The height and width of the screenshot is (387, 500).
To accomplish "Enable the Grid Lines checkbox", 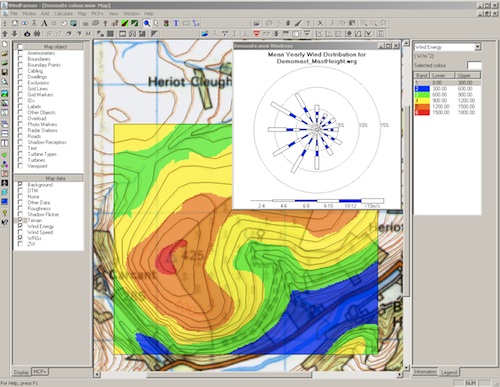I will (20, 89).
